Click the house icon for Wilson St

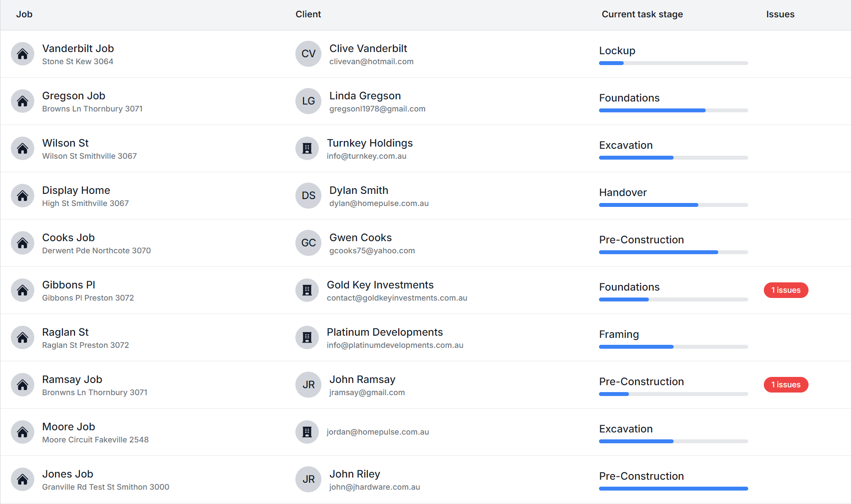(23, 148)
